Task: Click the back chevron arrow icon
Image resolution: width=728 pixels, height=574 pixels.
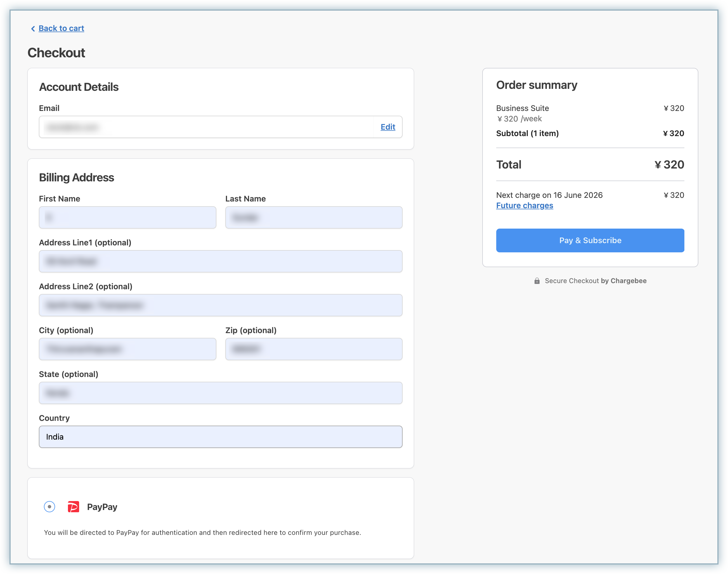Action: (33, 29)
